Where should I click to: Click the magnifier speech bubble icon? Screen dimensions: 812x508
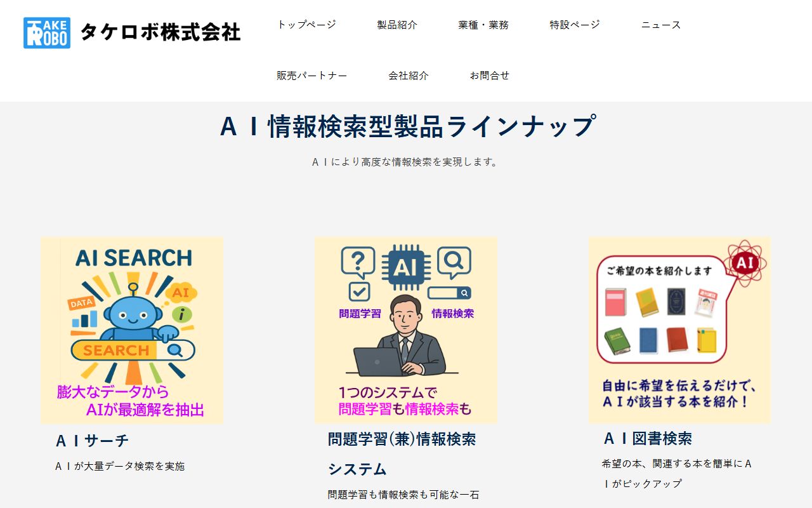tap(454, 262)
